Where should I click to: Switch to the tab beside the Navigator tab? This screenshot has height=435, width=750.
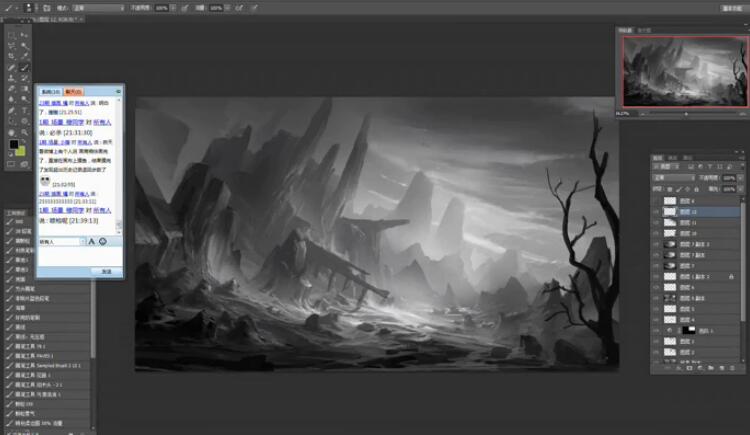(x=644, y=30)
